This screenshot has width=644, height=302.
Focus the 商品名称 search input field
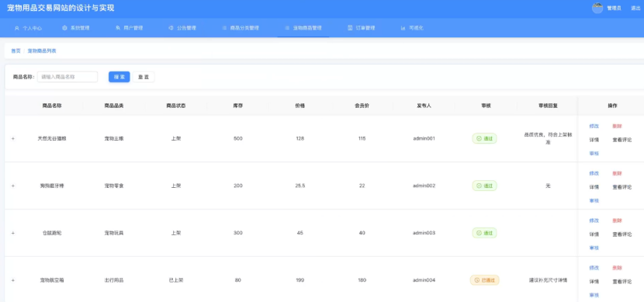click(x=68, y=77)
